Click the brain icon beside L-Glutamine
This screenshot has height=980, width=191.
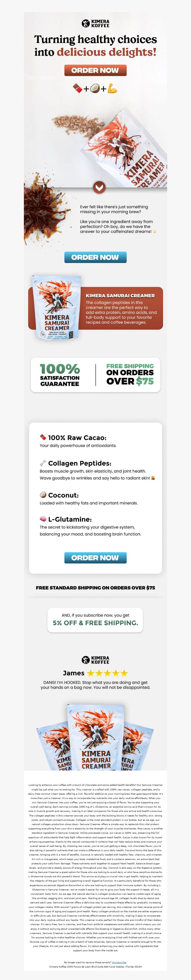tap(43, 519)
